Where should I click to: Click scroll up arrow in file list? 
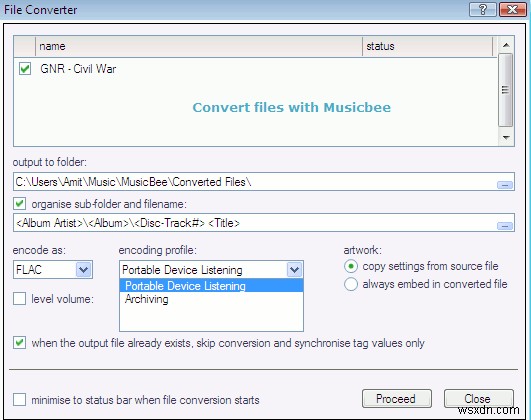(506, 45)
